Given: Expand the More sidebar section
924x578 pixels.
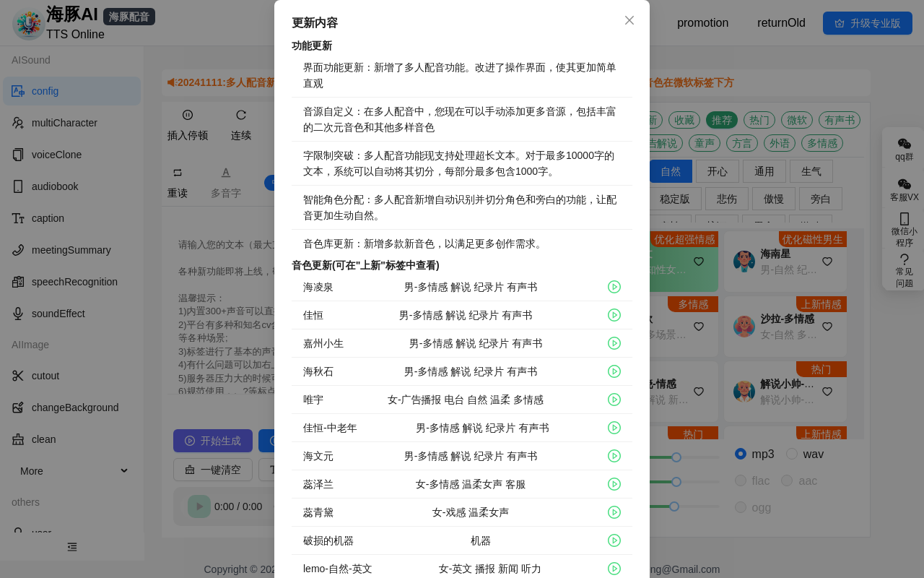Looking at the screenshot, I should (x=72, y=471).
